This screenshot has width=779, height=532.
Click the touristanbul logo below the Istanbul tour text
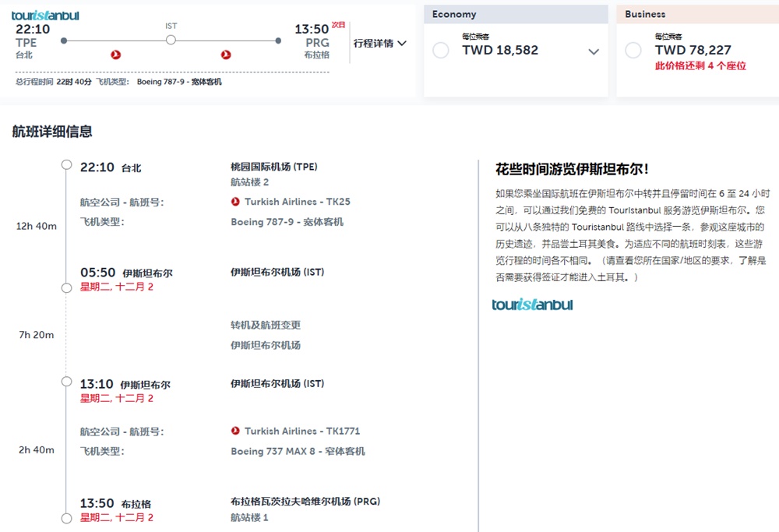(x=532, y=305)
